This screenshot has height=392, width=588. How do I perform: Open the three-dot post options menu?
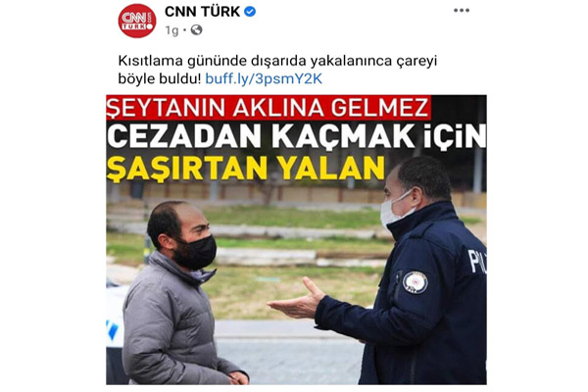(462, 11)
